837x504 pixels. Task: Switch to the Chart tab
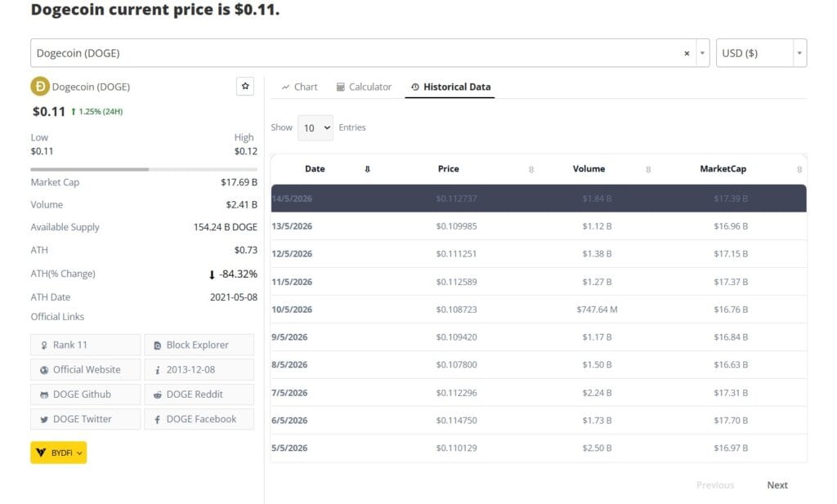[299, 87]
